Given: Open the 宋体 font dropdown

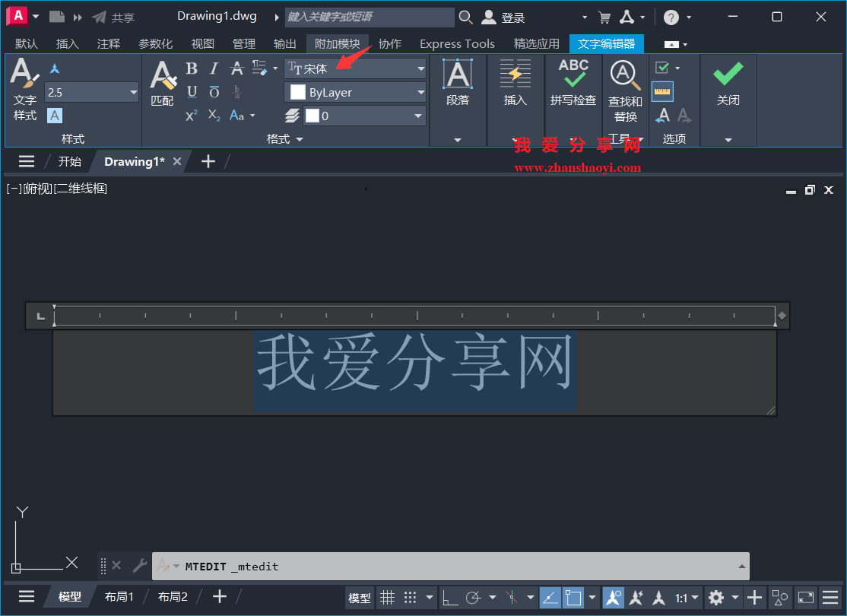Looking at the screenshot, I should [355, 68].
